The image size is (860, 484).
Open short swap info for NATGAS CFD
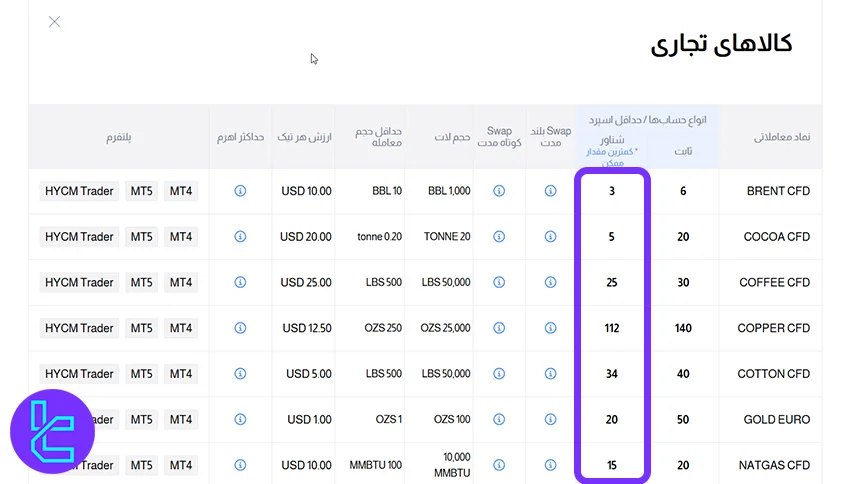(499, 465)
